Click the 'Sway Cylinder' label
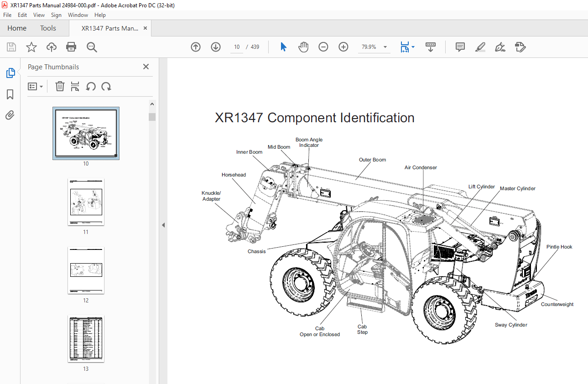The width and height of the screenshot is (588, 384). [x=511, y=325]
